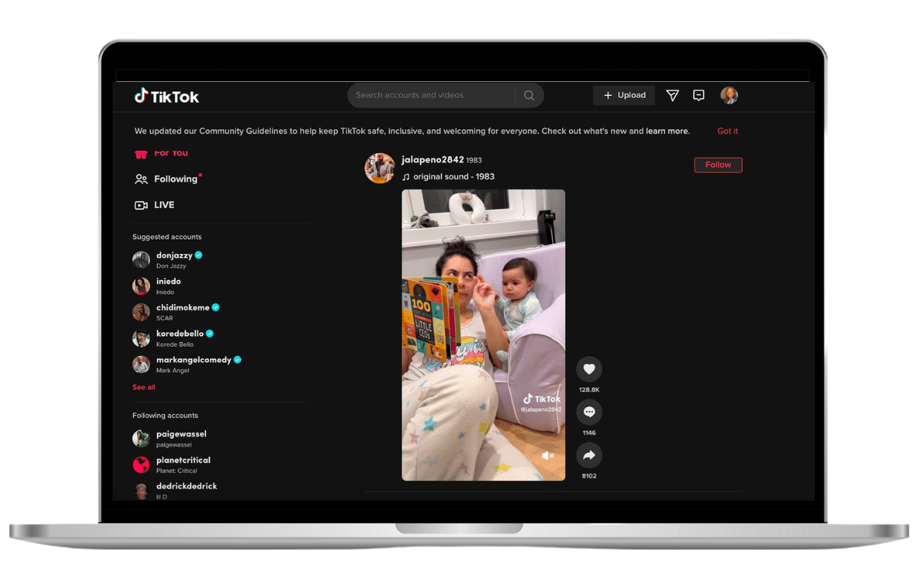919x588 pixels.
Task: Click the Upload button
Action: [x=625, y=95]
